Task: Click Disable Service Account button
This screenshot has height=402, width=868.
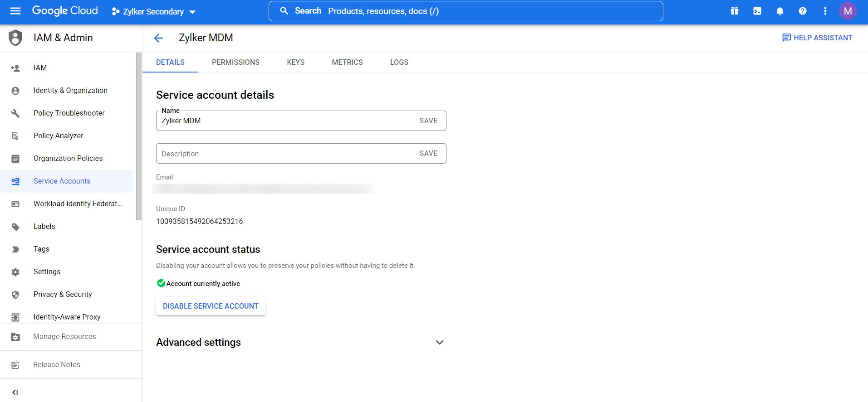Action: pos(211,306)
